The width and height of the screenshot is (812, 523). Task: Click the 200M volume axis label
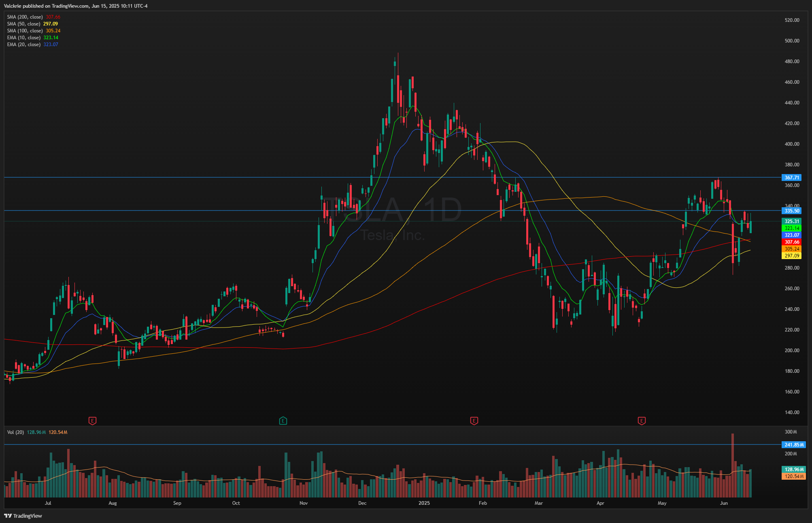click(x=791, y=454)
